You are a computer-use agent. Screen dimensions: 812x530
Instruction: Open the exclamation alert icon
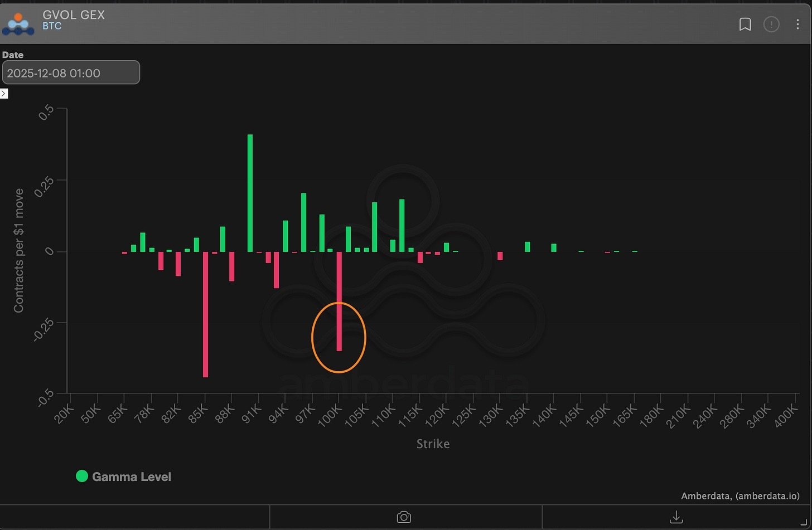(771, 24)
